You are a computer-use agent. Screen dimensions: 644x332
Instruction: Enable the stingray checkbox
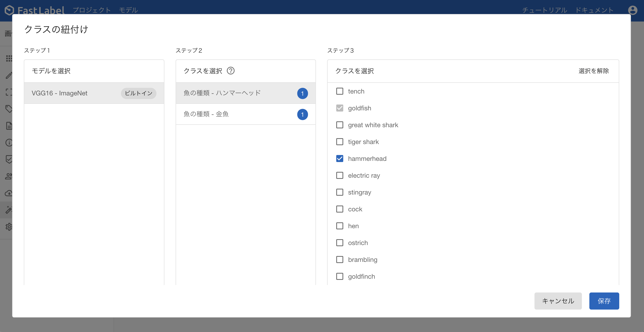(340, 192)
